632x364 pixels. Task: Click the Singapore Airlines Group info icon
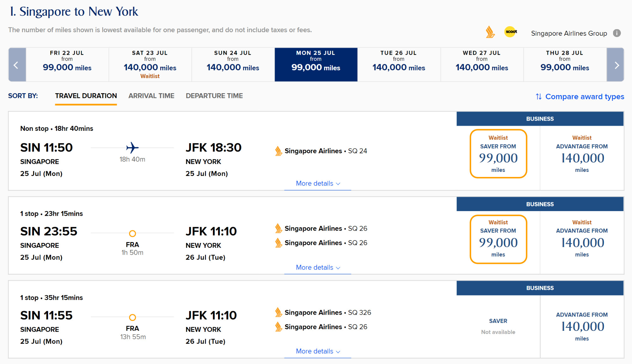click(617, 33)
